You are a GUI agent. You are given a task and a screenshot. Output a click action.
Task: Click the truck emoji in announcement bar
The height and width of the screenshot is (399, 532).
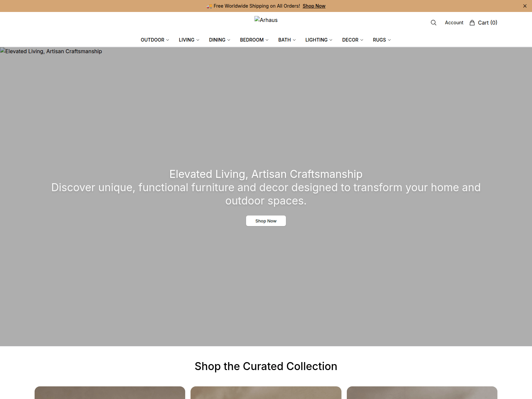click(x=209, y=6)
